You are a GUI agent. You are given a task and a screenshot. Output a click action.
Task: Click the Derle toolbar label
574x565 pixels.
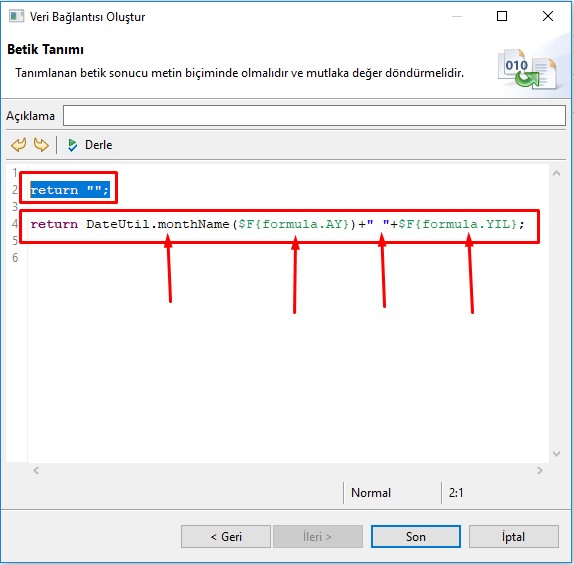click(x=98, y=145)
